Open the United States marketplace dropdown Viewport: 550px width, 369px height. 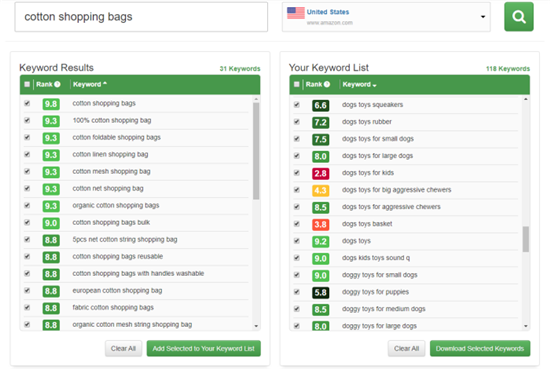(x=386, y=17)
